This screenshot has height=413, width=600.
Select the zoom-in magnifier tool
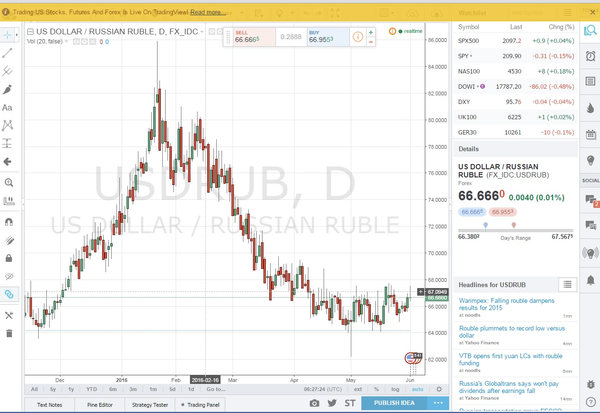point(8,183)
